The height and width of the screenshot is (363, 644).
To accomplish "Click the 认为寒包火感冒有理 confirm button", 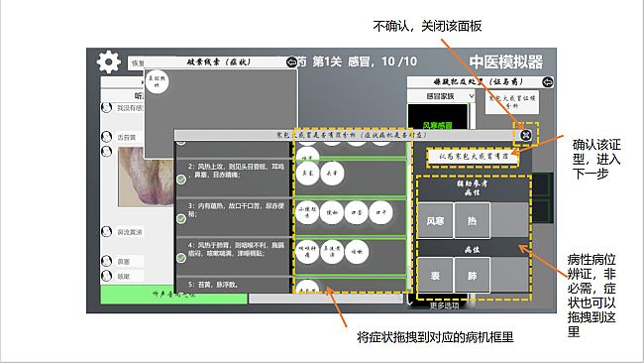I will tap(474, 157).
